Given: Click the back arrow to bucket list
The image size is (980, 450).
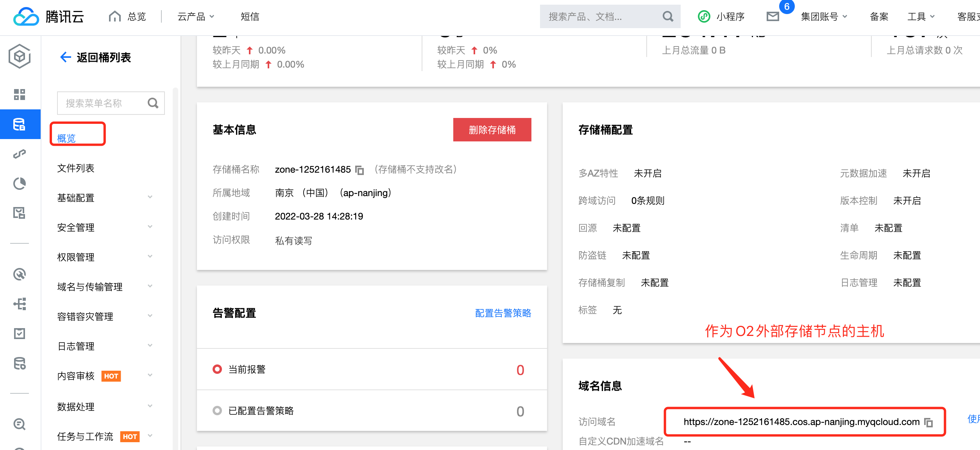Looking at the screenshot, I should 65,57.
